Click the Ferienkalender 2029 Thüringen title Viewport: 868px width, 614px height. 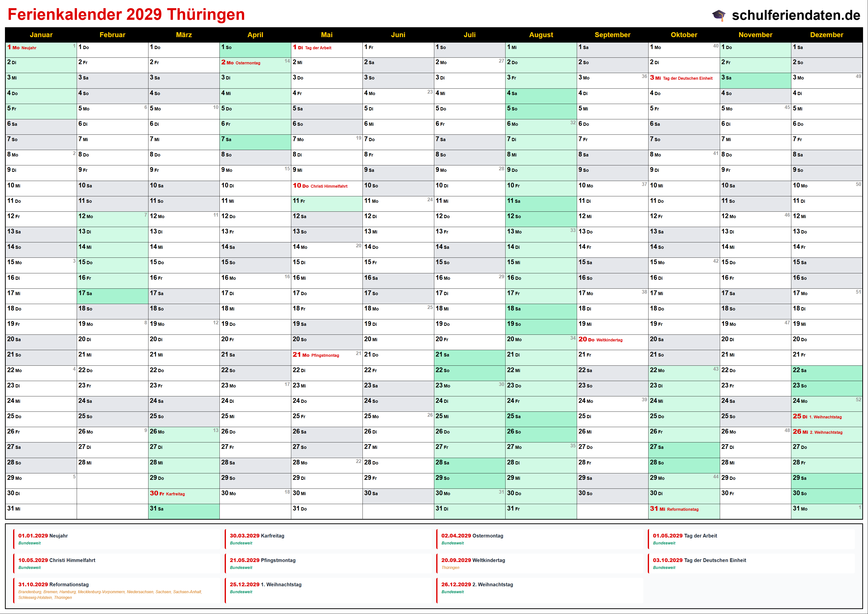pos(126,14)
